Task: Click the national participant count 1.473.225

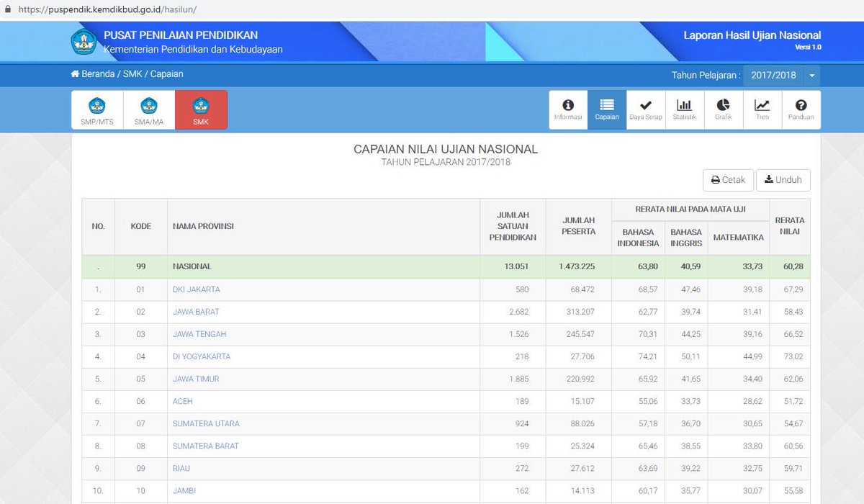Action: point(577,266)
